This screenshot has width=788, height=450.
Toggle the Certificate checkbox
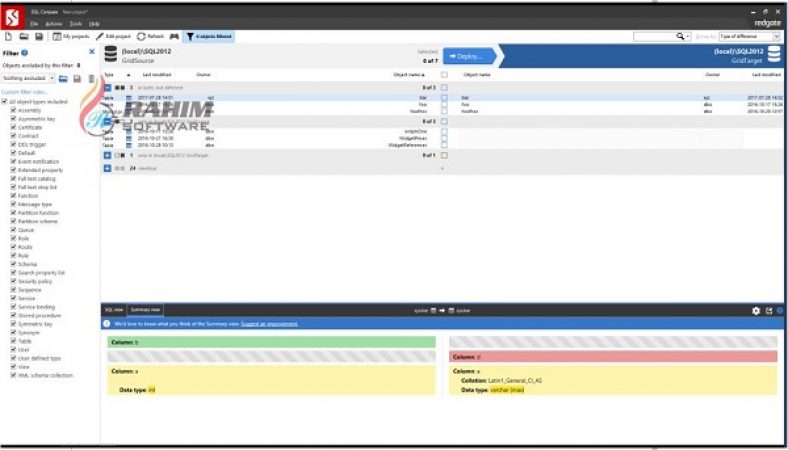[x=14, y=127]
